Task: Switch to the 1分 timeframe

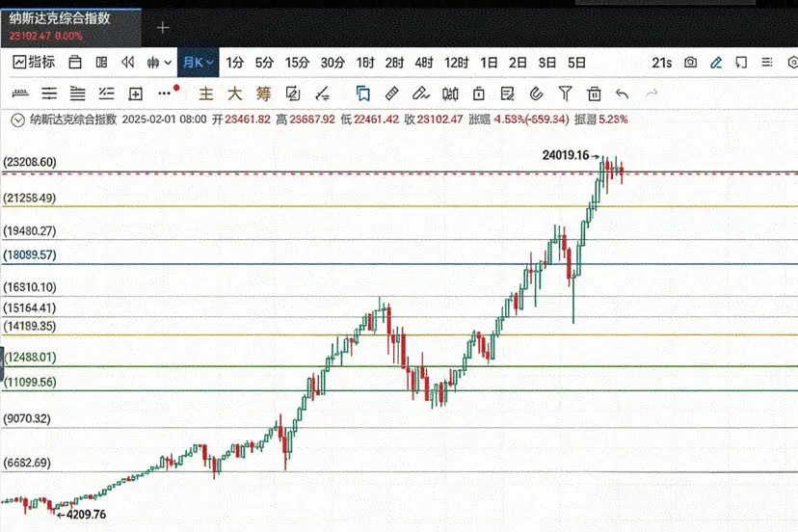Action: coord(234,63)
